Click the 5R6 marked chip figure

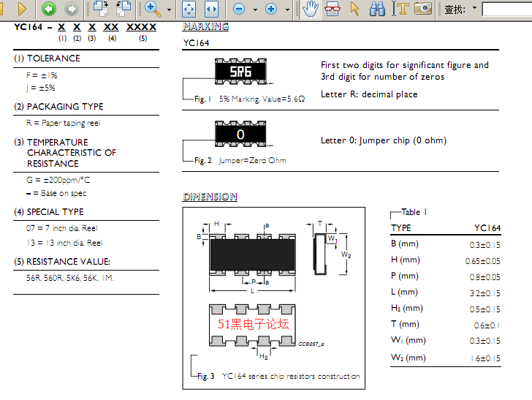(x=240, y=72)
